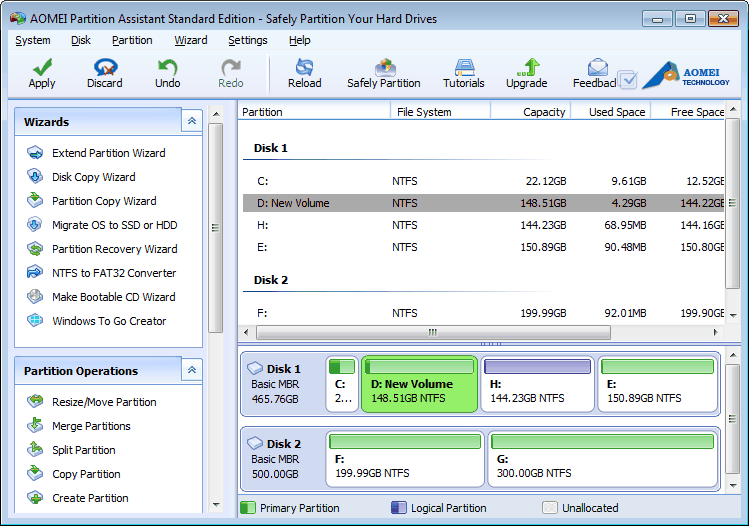
Task: Sort by File System column header
Action: [x=440, y=112]
